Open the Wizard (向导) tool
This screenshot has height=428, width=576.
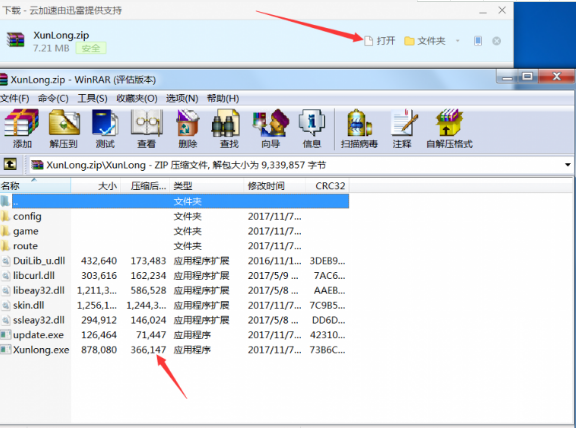[x=271, y=129]
